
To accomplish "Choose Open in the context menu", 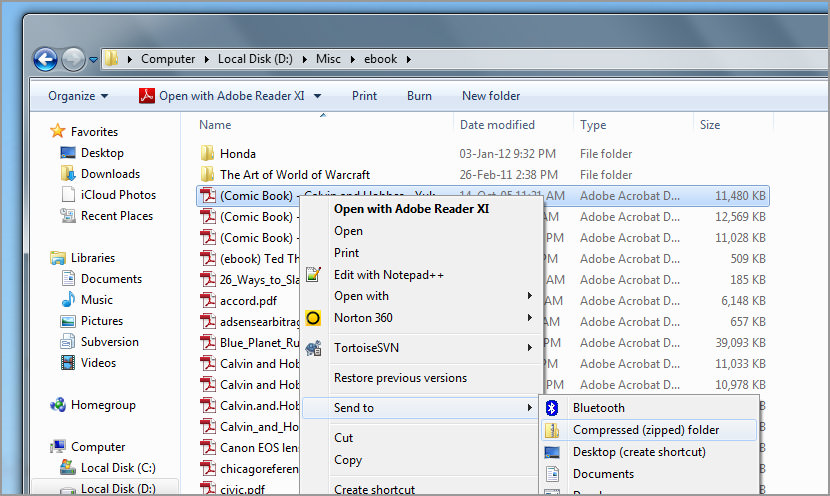I will (348, 231).
